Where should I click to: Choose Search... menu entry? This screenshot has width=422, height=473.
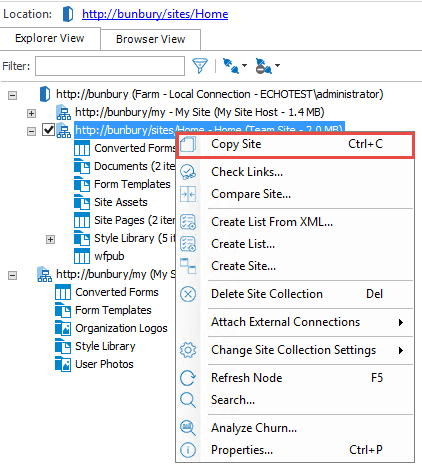coord(295,400)
